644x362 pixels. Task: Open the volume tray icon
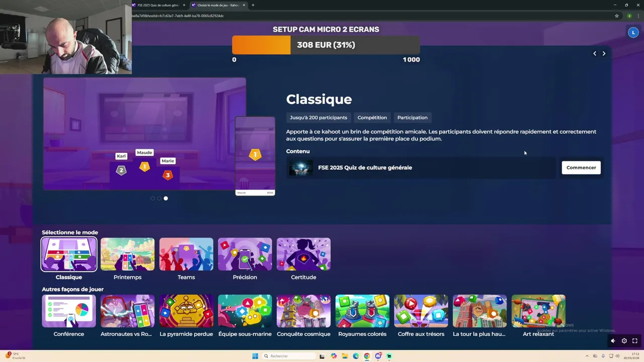point(617,356)
